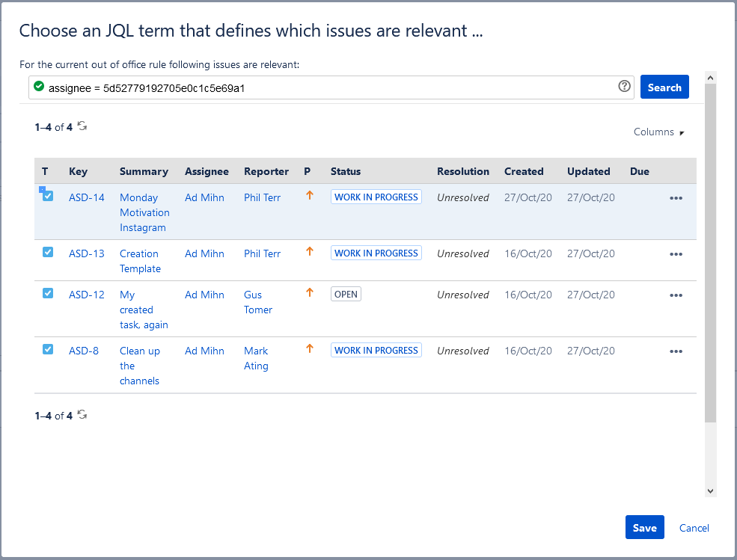The image size is (737, 560).
Task: Sort by the Due column header
Action: [639, 171]
